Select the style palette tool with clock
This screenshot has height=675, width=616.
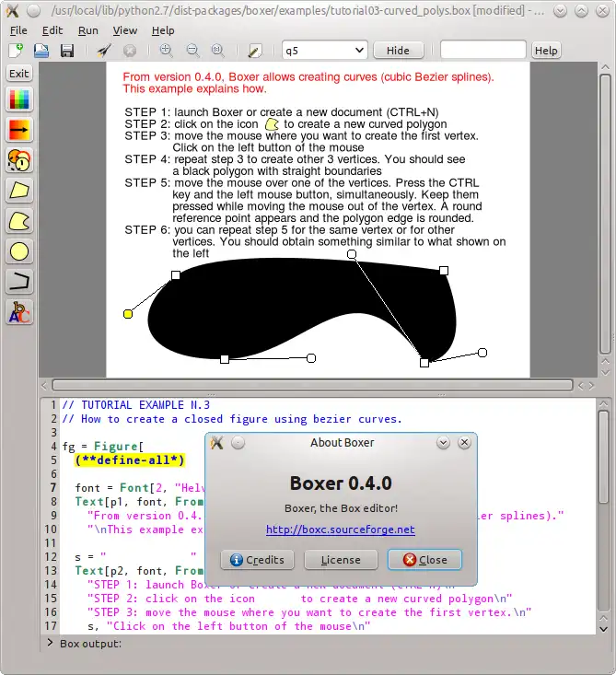(19, 160)
